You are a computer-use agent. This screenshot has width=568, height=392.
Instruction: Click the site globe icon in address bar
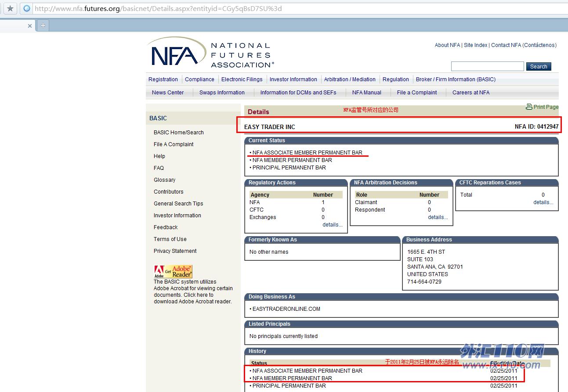point(27,8)
